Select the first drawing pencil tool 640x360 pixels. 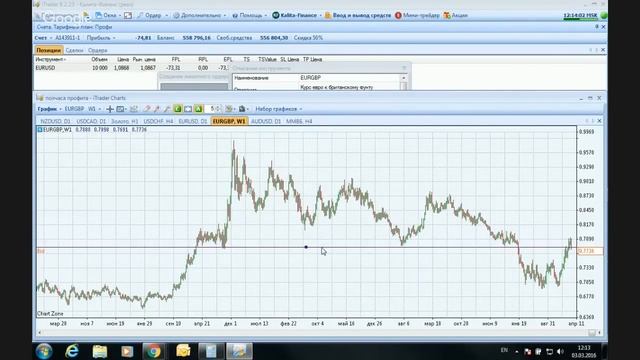tap(147, 109)
